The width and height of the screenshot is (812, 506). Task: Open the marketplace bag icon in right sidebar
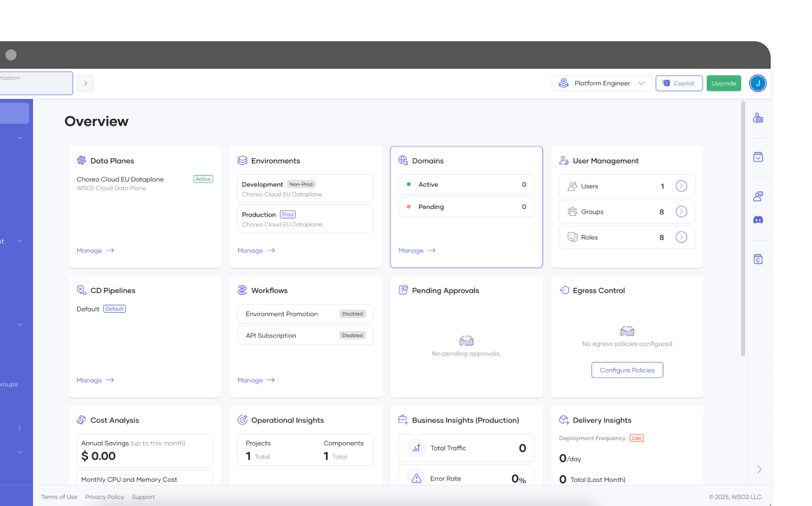tap(758, 157)
